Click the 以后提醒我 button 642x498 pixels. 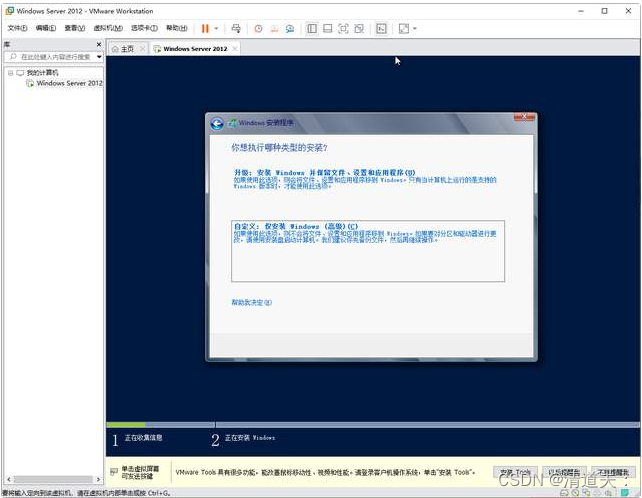[564, 472]
